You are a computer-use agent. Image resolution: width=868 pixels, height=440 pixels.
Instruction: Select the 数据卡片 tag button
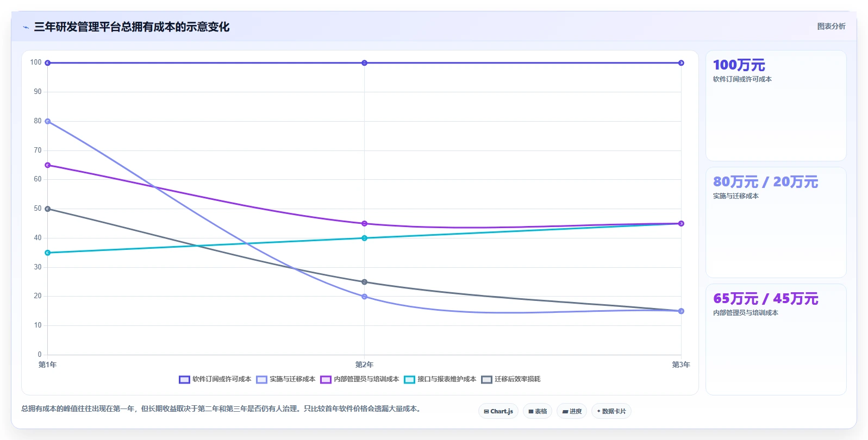pos(611,411)
